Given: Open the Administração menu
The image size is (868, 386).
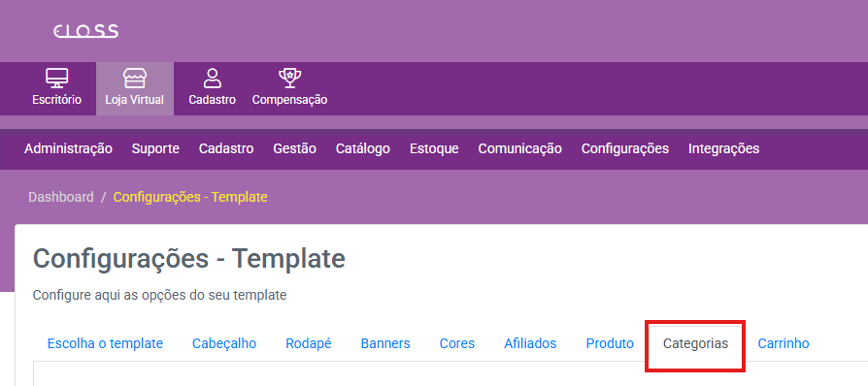Looking at the screenshot, I should [x=68, y=148].
